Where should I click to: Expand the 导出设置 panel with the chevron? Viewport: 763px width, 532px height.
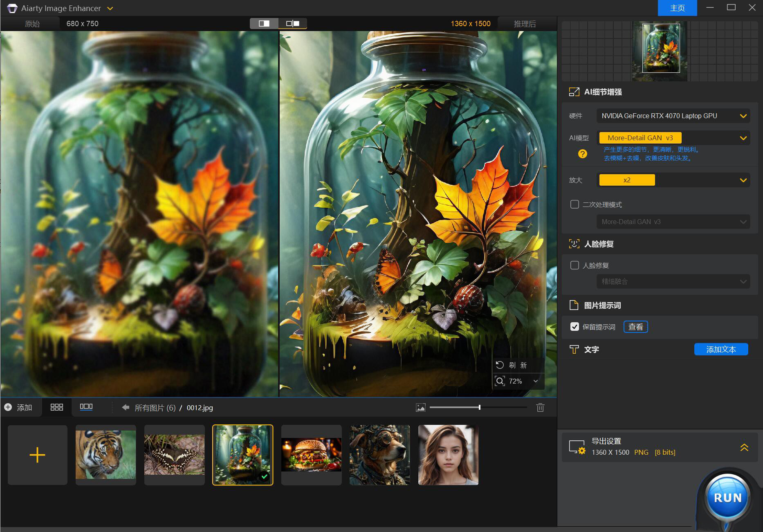[744, 447]
